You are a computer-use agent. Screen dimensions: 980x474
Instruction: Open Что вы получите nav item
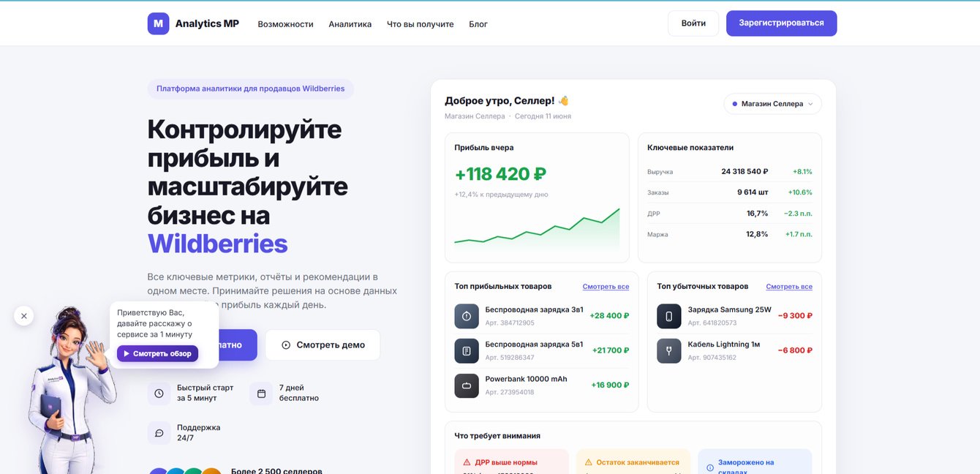pyautogui.click(x=420, y=24)
